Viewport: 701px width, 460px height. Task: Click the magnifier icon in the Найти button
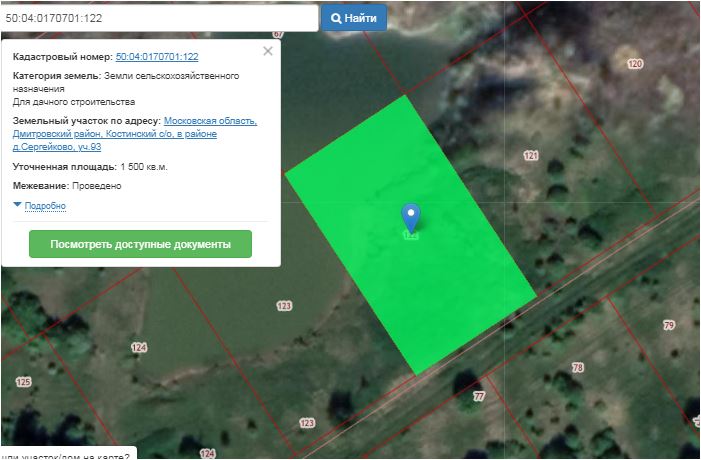[335, 18]
